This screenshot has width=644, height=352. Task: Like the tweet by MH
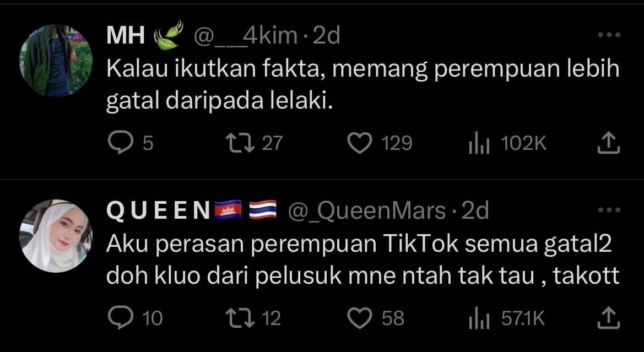361,144
